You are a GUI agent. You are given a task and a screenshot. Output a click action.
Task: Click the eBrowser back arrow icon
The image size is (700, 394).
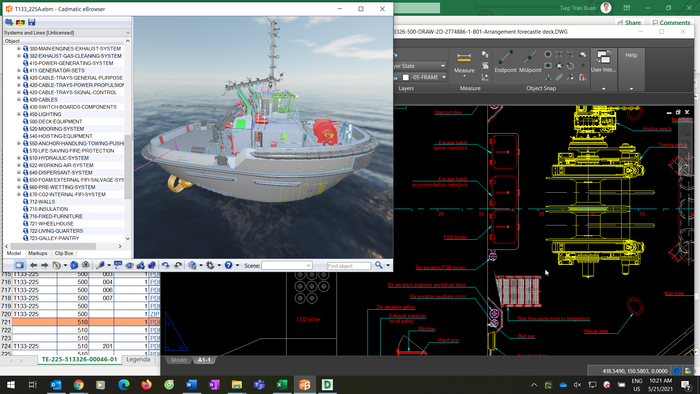click(33, 265)
